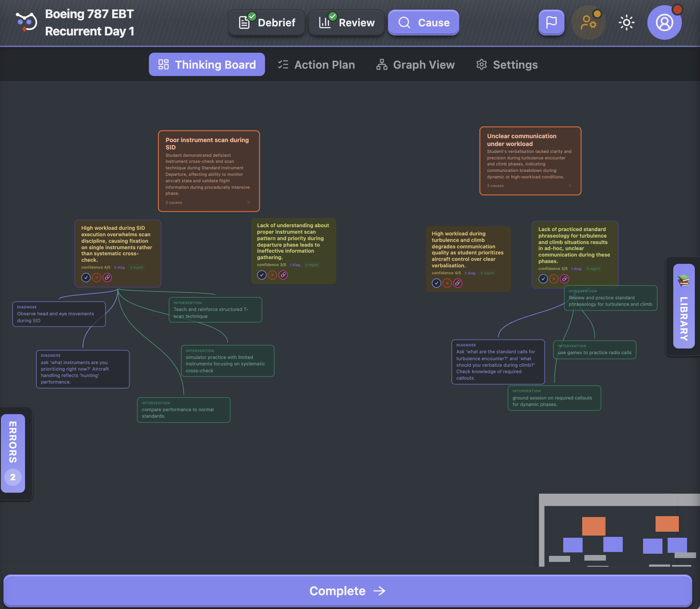700x609 pixels.
Task: Confirm the Lack of practiced phraseology cause
Action: click(543, 279)
